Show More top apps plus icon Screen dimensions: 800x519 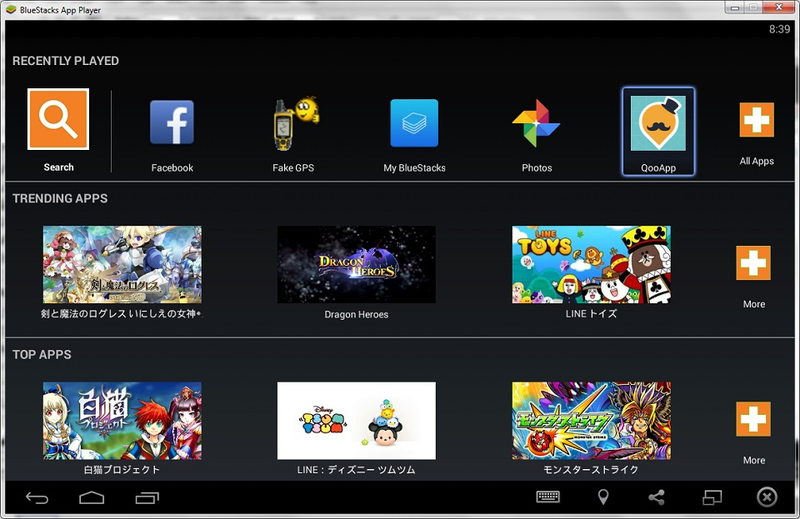tap(754, 419)
